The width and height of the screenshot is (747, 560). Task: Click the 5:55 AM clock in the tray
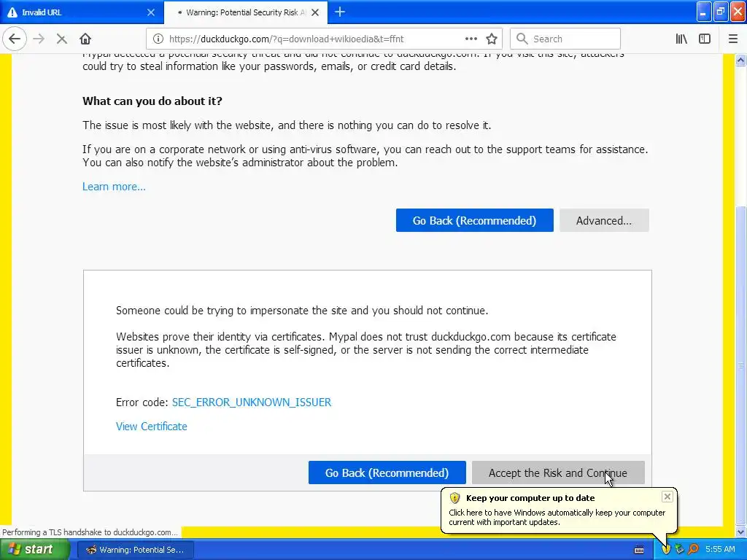point(720,549)
